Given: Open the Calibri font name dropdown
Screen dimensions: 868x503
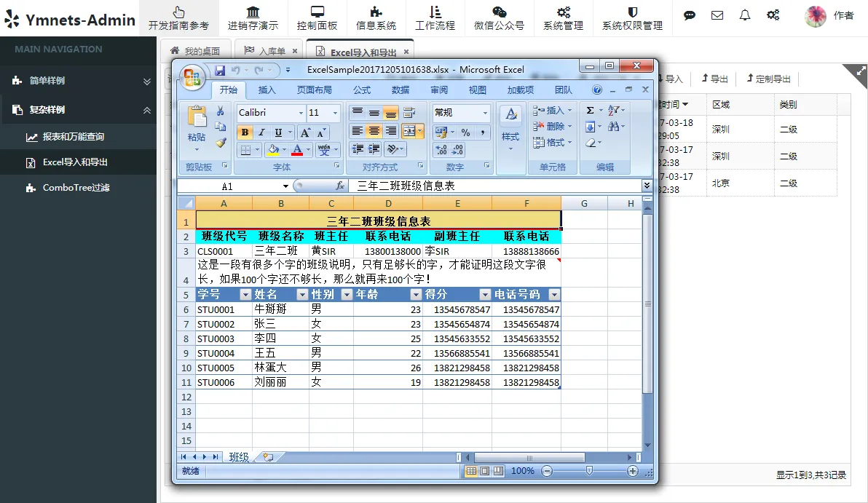Looking at the screenshot, I should pyautogui.click(x=301, y=113).
